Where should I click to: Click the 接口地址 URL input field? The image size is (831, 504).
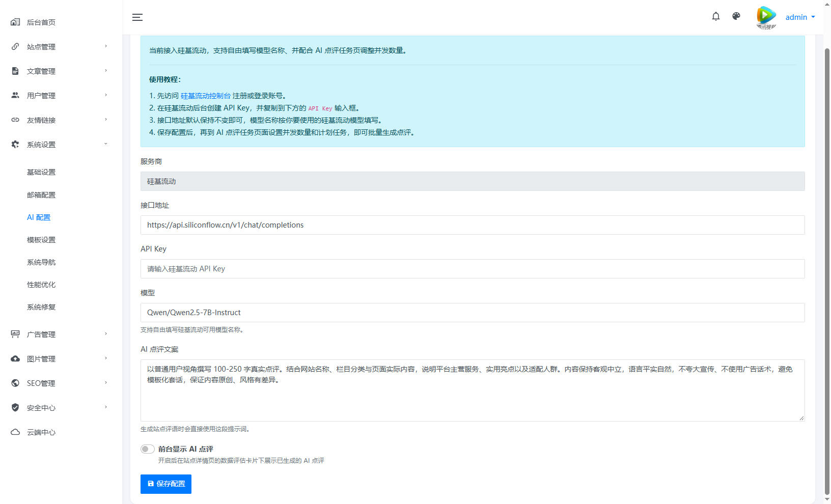pos(473,225)
